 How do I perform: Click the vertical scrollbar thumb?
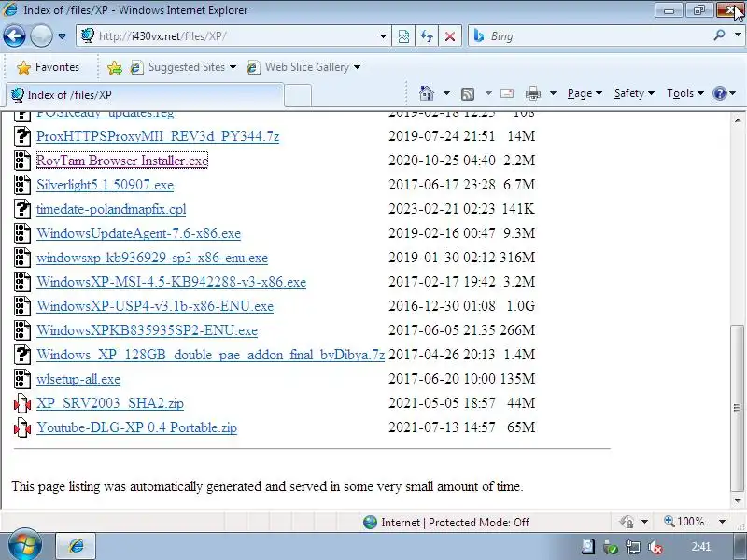tap(738, 408)
